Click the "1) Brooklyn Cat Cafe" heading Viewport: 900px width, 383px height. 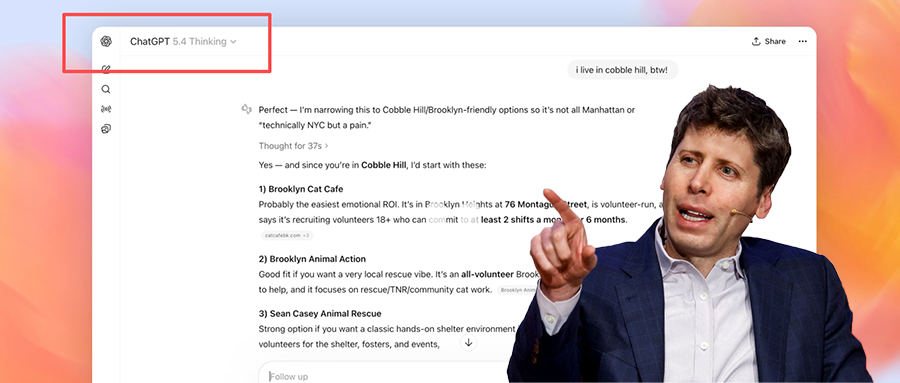click(301, 189)
